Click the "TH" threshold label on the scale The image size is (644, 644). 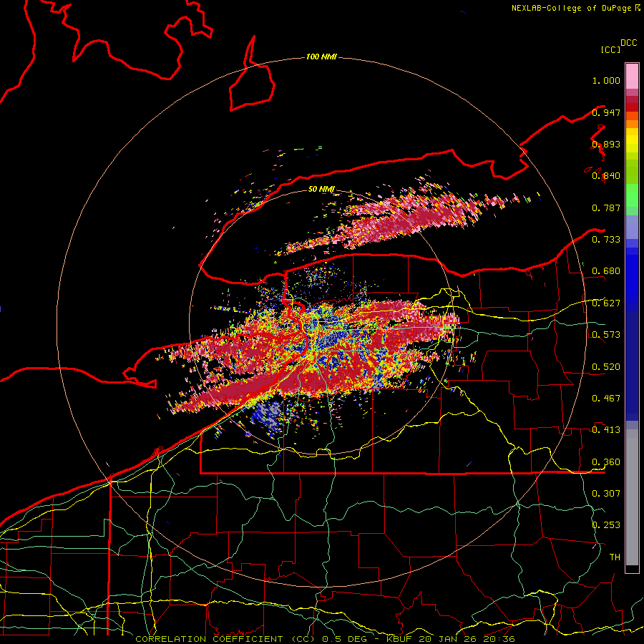(x=615, y=557)
